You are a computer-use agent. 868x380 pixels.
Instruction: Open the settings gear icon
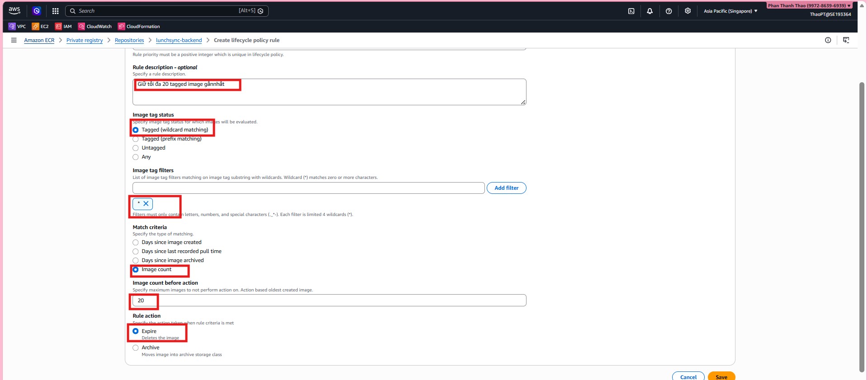tap(688, 11)
